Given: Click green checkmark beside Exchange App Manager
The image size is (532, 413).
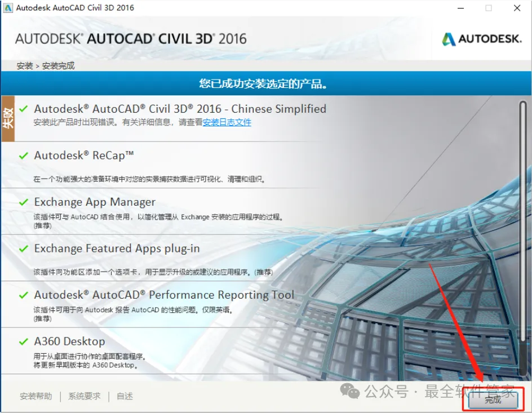Looking at the screenshot, I should [24, 202].
